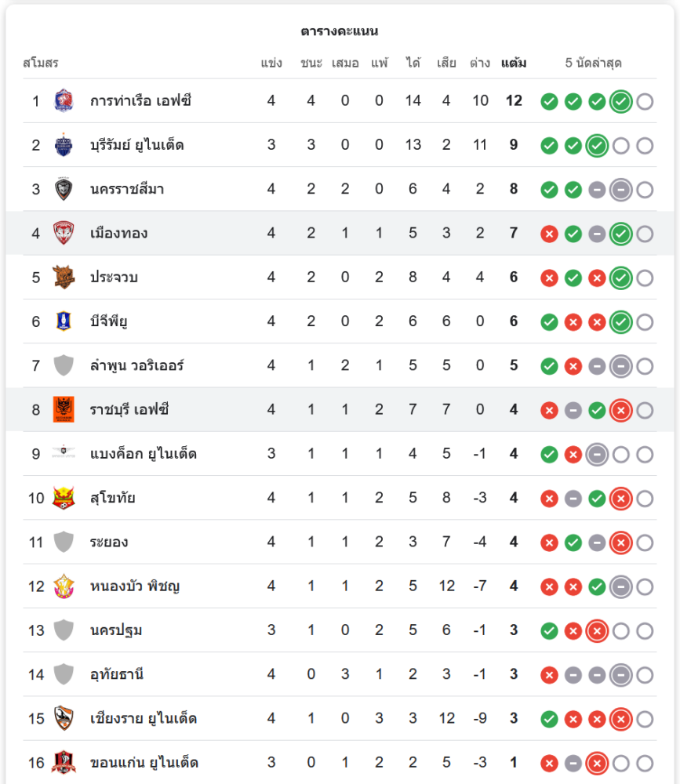Click the Port FC team crest icon
The height and width of the screenshot is (784, 680).
[64, 100]
